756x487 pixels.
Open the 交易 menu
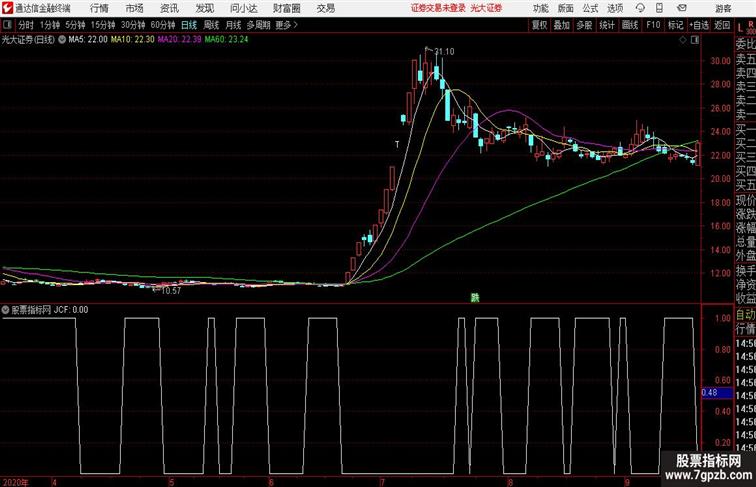tap(325, 8)
